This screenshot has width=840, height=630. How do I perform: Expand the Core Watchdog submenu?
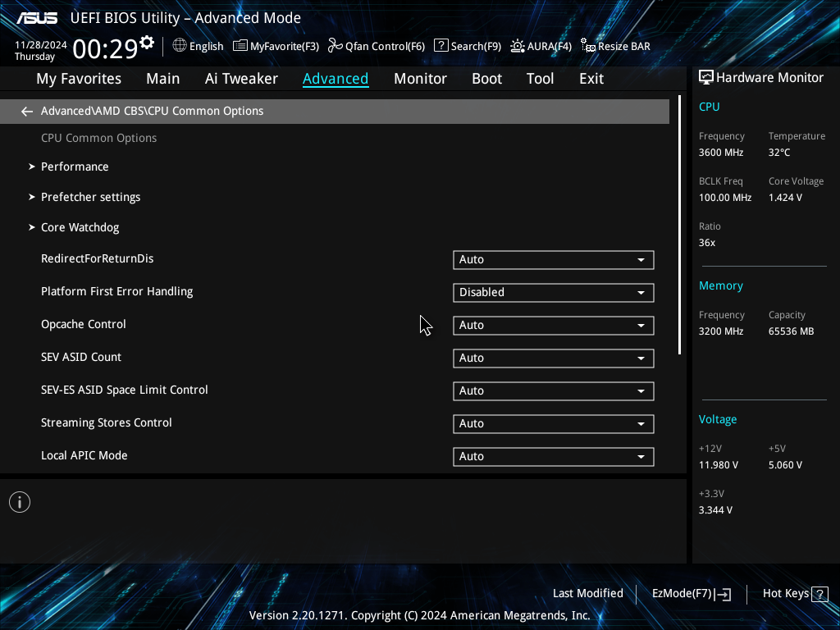pos(80,227)
